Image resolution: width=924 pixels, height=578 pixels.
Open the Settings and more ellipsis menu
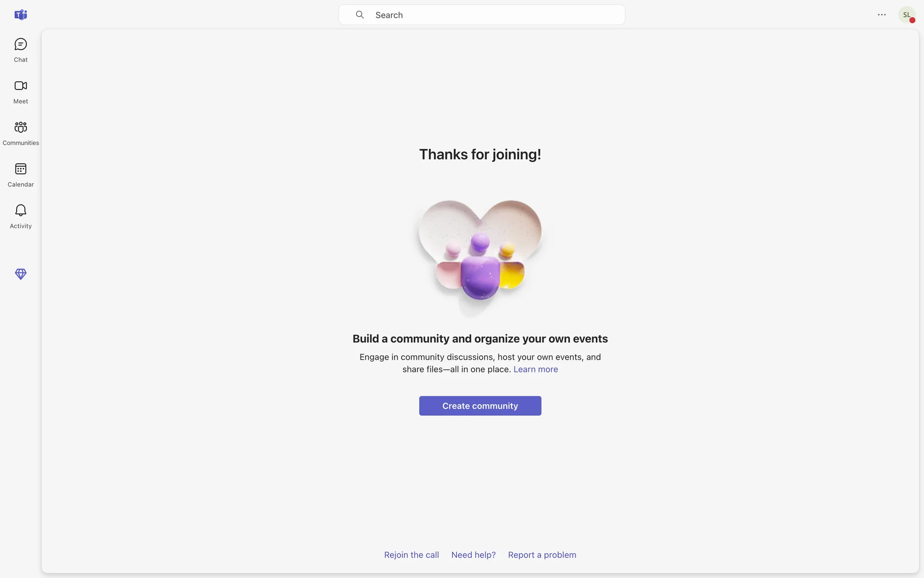(x=882, y=15)
